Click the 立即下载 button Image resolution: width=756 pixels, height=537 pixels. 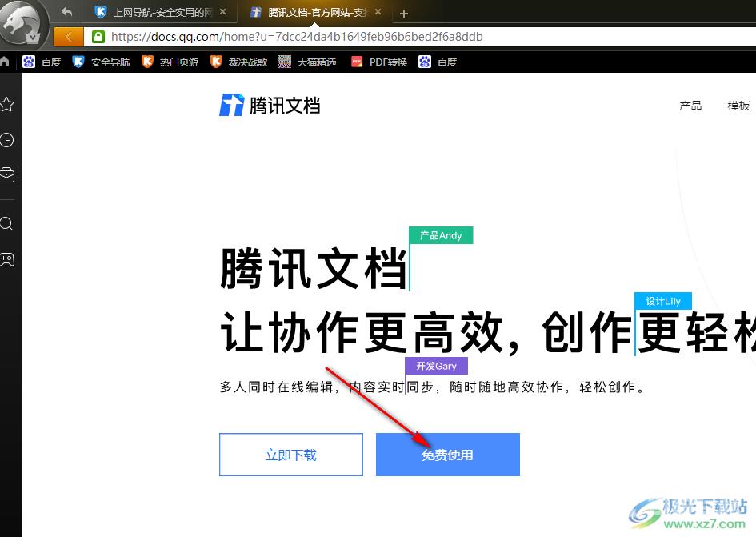pyautogui.click(x=290, y=455)
